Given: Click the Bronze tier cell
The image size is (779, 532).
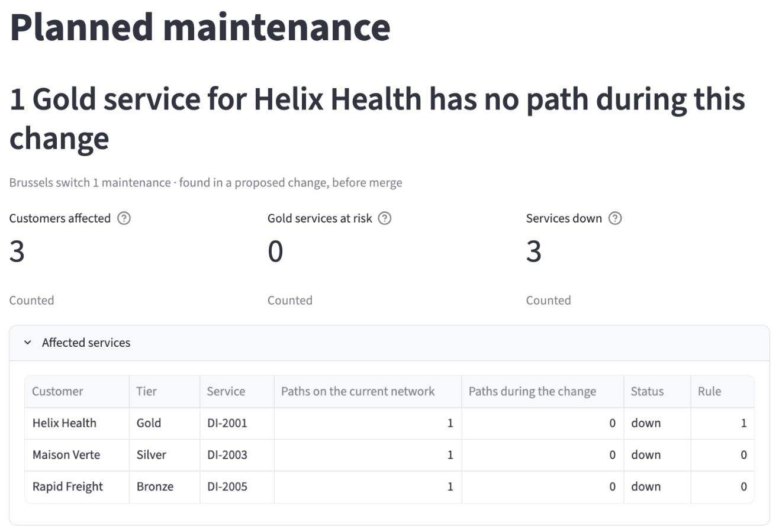Looking at the screenshot, I should [x=165, y=487].
